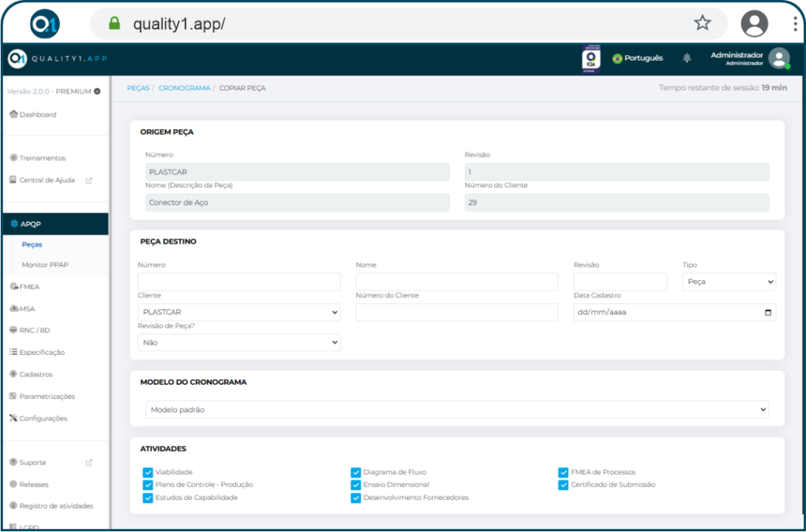This screenshot has height=532, width=806.
Task: Click the green padlock site security icon
Action: point(114,23)
